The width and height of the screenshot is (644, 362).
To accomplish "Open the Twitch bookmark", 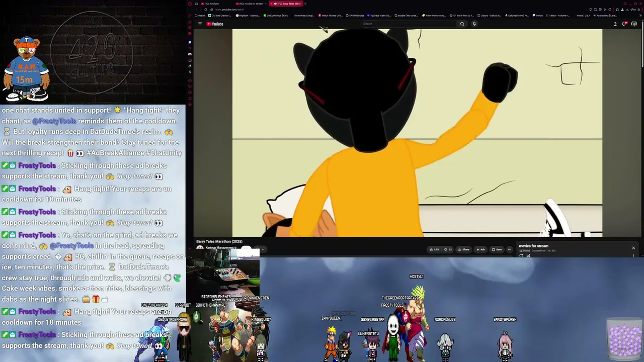I will pos(539,16).
